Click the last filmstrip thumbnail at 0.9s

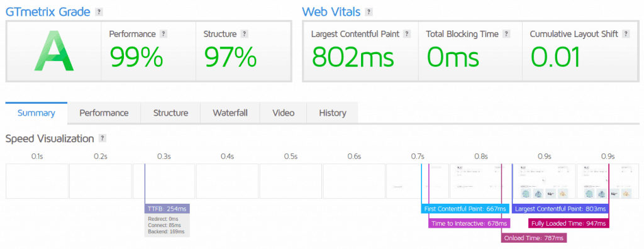point(608,181)
